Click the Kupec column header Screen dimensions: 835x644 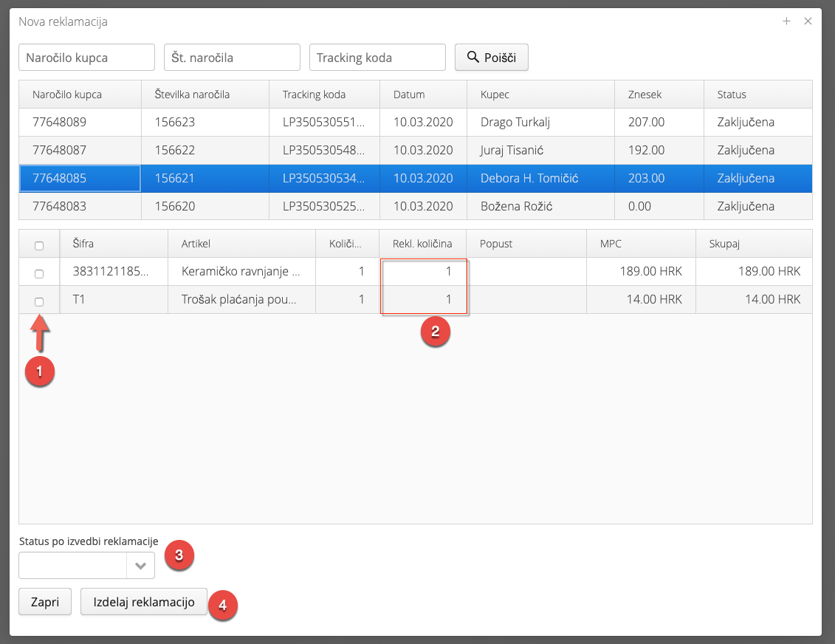click(x=540, y=95)
